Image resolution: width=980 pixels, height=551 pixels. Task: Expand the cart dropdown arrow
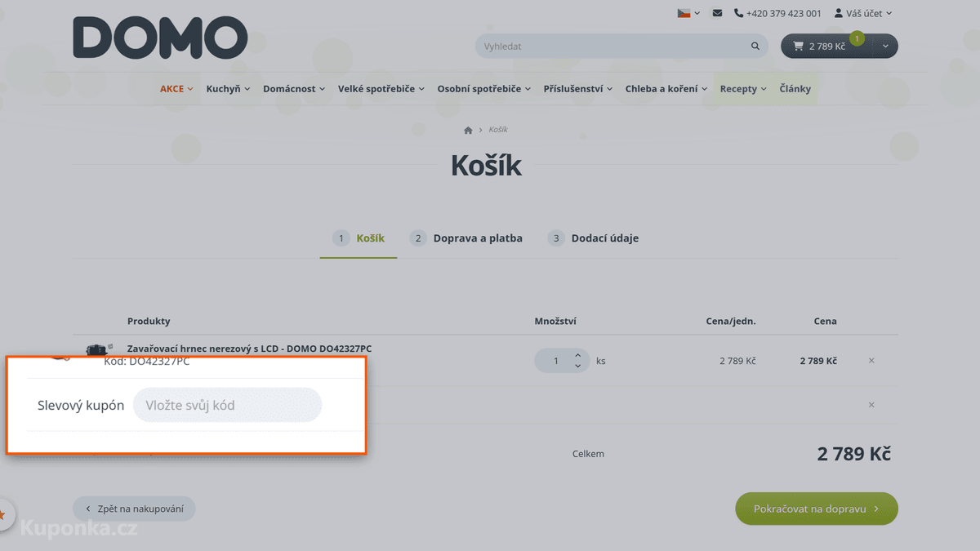(x=886, y=47)
